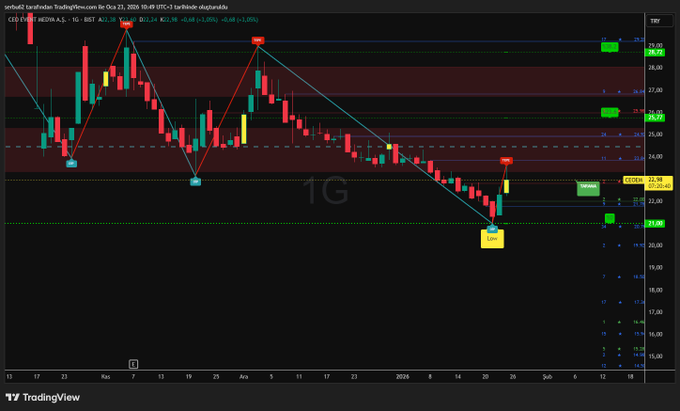This screenshot has width=680, height=411.
Task: Click the green 21,00 price label
Action: (655, 223)
